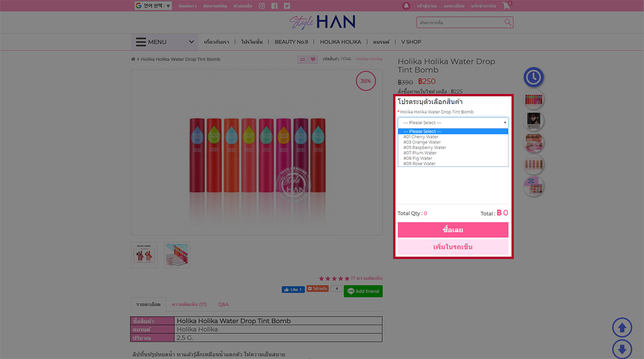Open the 17 ความคิดเห็น reviews link

click(x=367, y=278)
